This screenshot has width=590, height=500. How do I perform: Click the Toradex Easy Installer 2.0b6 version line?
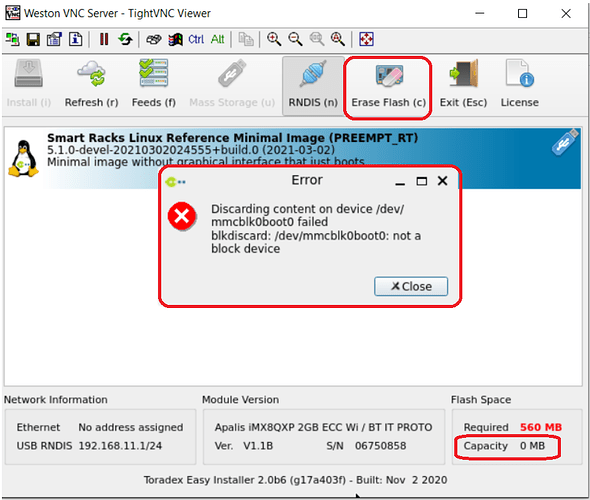[295, 480]
